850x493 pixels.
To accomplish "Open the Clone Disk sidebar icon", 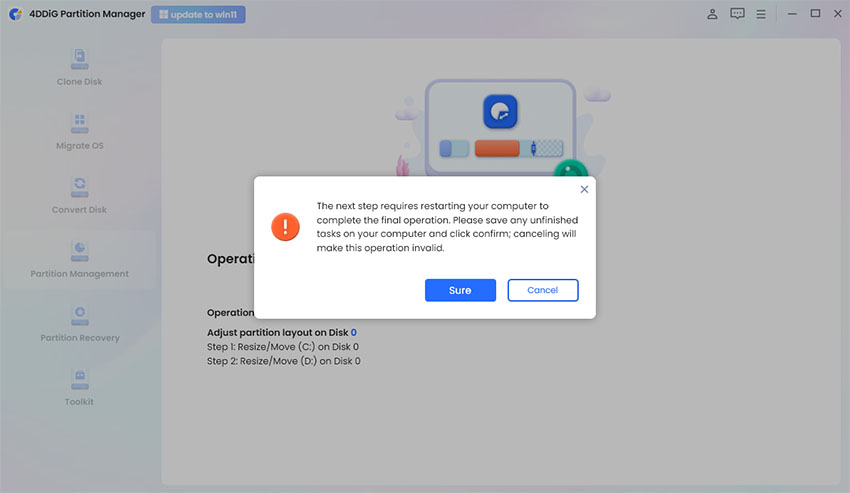I will coord(80,59).
